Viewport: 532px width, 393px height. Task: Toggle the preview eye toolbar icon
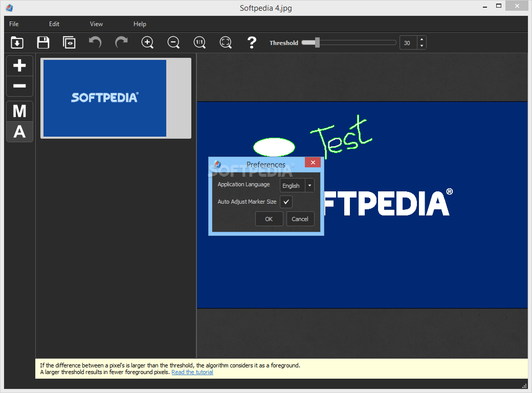[69, 43]
